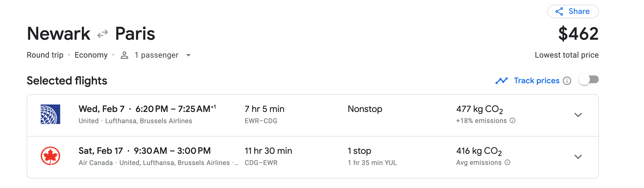Click the Track prices info icon

point(567,81)
